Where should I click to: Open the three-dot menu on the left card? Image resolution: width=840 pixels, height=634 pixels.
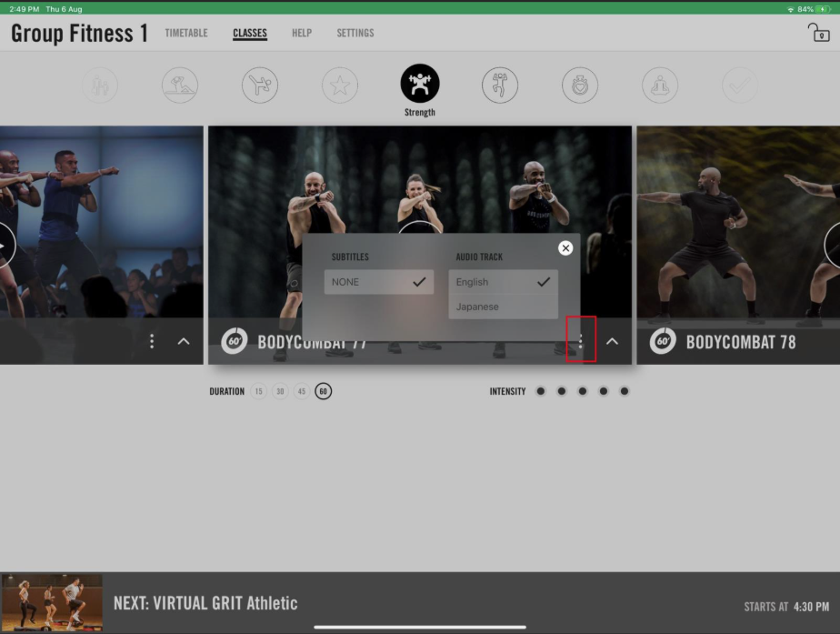coord(152,341)
